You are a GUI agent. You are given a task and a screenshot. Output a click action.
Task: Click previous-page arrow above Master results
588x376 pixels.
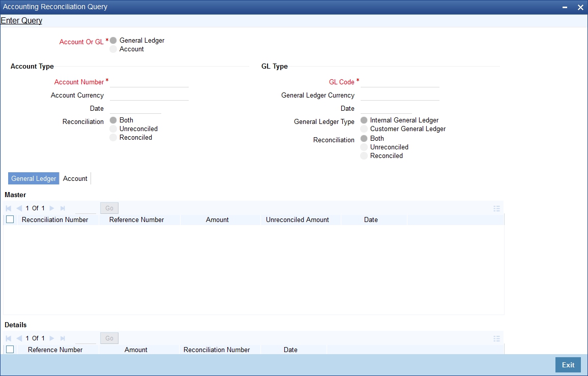[x=19, y=208]
